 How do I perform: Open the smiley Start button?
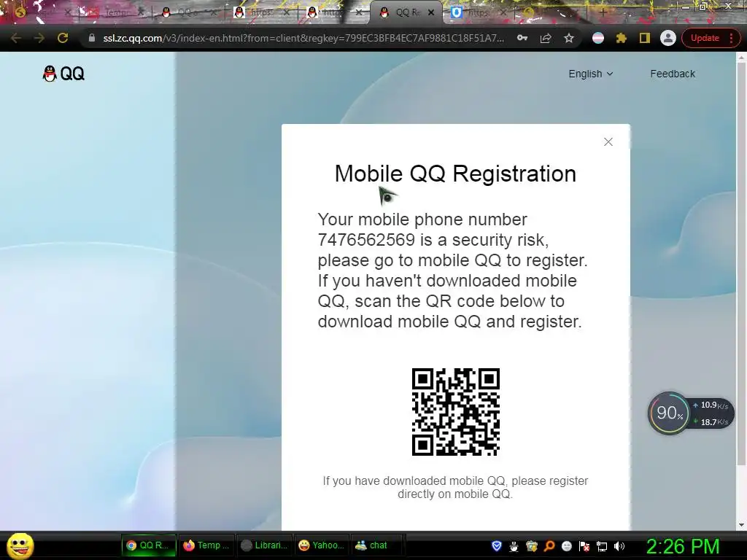point(20,545)
